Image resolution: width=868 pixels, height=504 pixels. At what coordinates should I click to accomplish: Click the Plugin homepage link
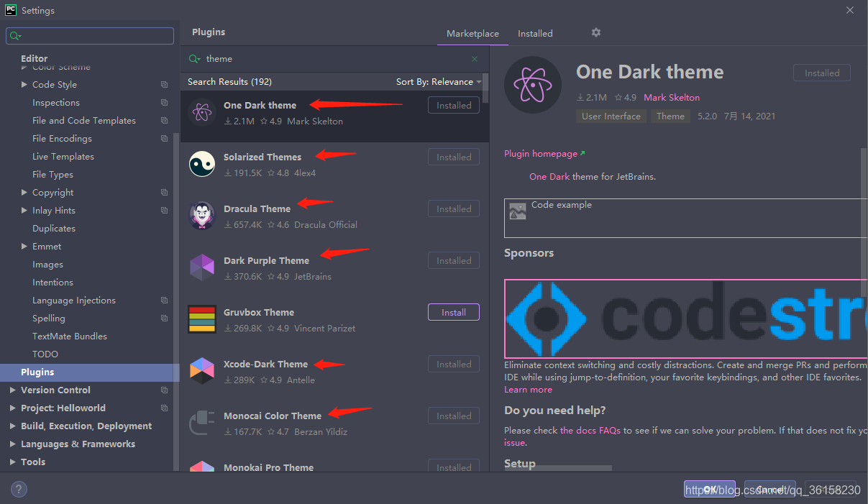tap(544, 154)
